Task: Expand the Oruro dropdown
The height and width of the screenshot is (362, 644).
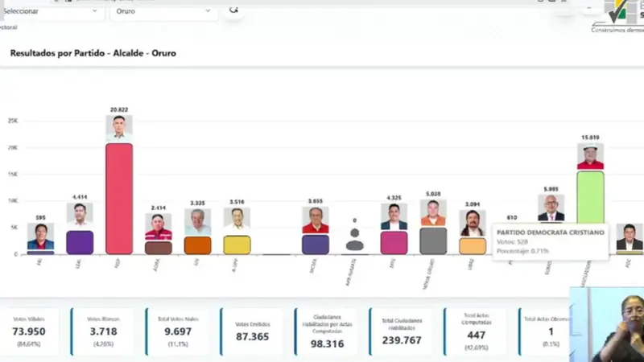Action: point(163,11)
